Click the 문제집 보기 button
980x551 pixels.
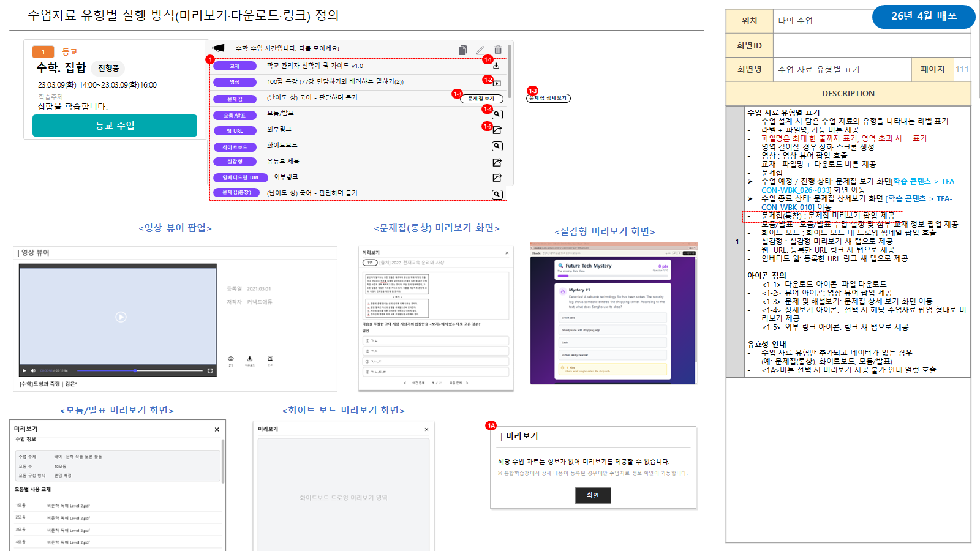[x=481, y=99]
